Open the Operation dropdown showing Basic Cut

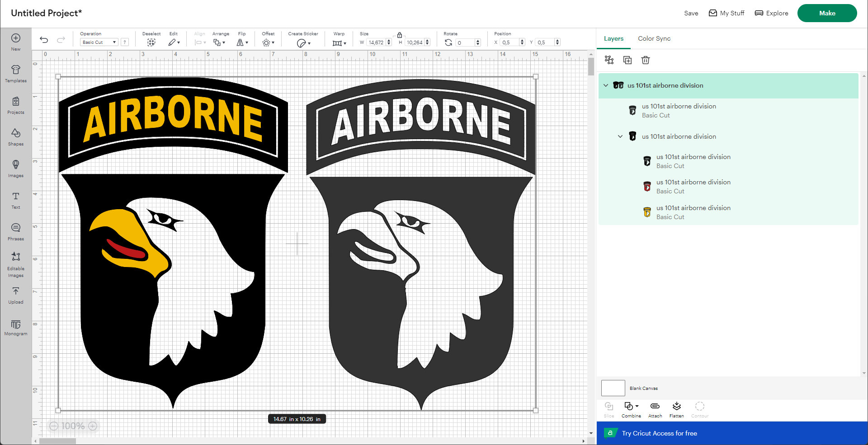pyautogui.click(x=99, y=42)
